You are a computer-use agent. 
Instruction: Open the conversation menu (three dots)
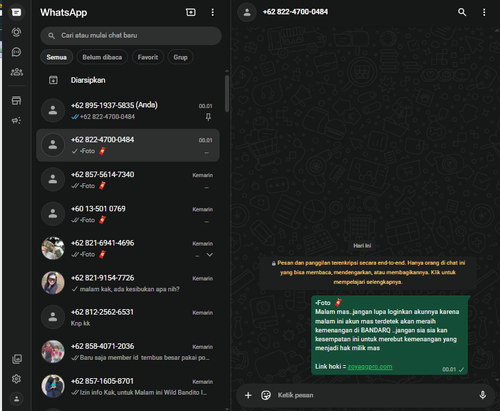(x=484, y=12)
